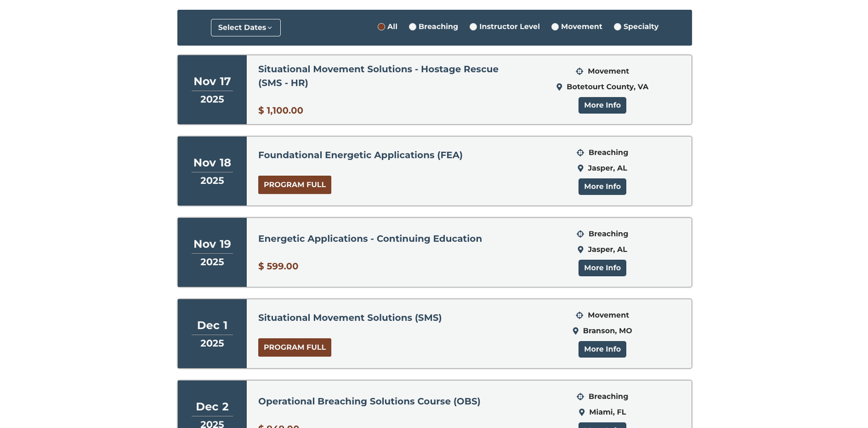Open Energetic Applications - Continuing Education title

point(370,239)
